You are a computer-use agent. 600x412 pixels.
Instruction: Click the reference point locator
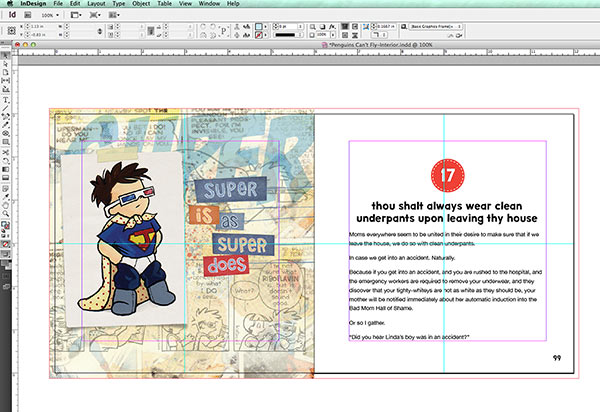tap(11, 31)
